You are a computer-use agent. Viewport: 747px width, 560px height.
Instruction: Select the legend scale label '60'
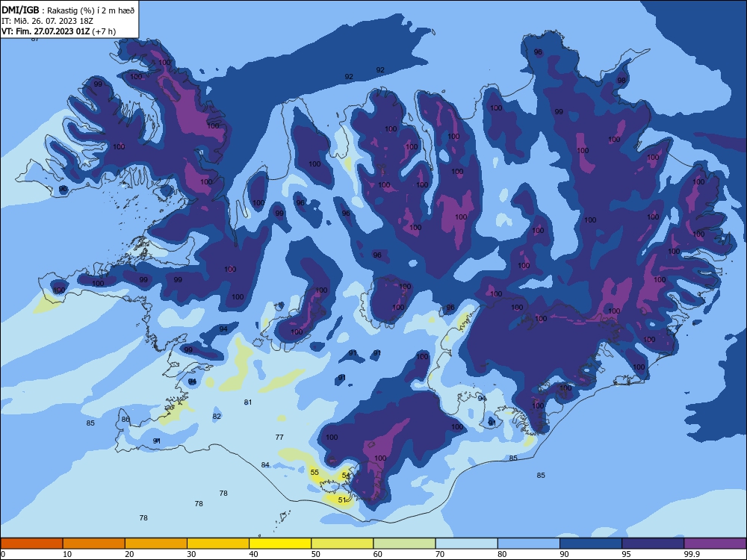[378, 554]
